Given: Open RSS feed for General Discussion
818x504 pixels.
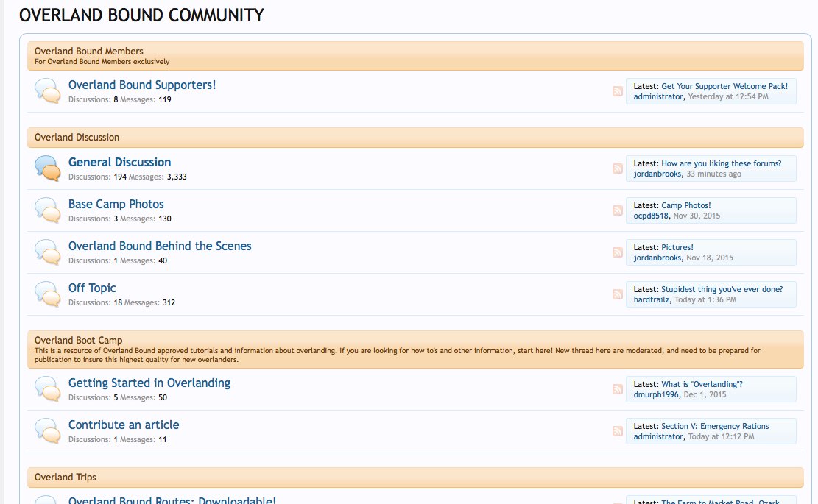Looking at the screenshot, I should [618, 168].
